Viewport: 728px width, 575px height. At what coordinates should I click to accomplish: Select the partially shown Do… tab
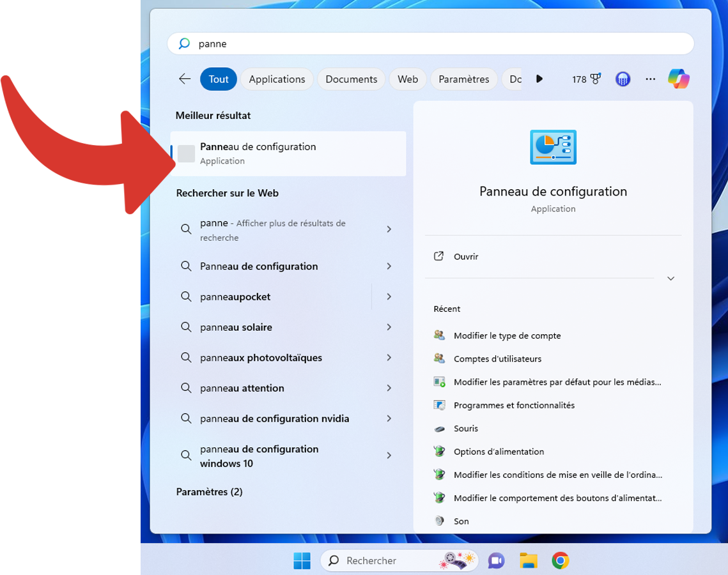click(513, 79)
